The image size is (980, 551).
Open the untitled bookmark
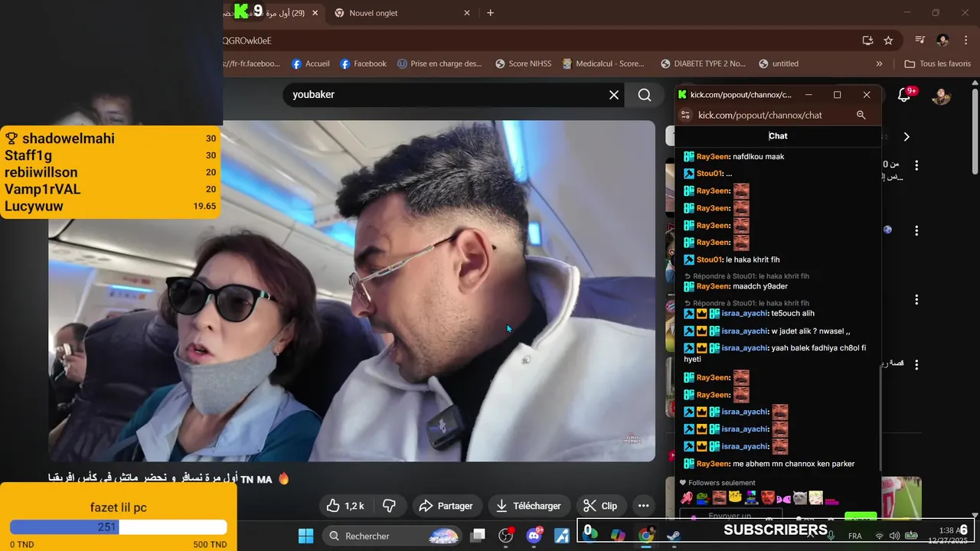779,64
